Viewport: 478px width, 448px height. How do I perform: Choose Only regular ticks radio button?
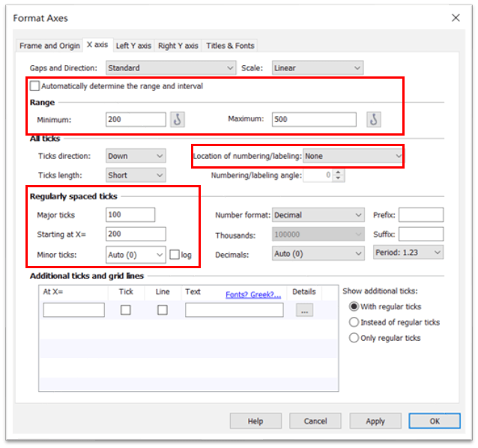[x=354, y=338]
